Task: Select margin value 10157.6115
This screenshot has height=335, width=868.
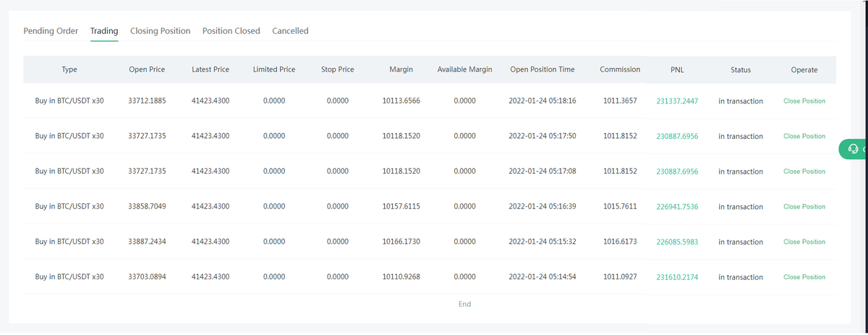Action: 401,206
